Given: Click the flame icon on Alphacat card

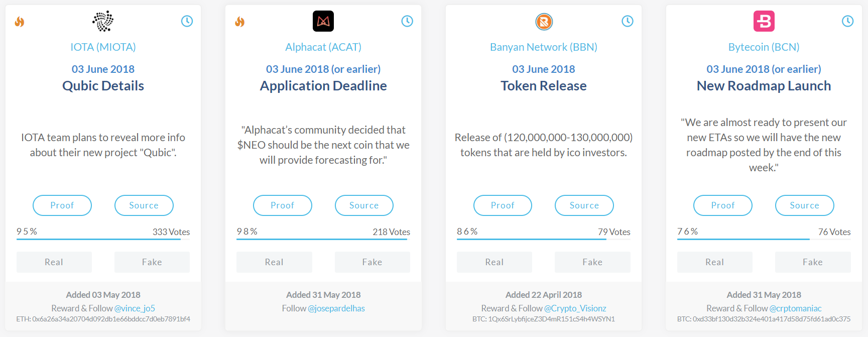Looking at the screenshot, I should (x=240, y=22).
